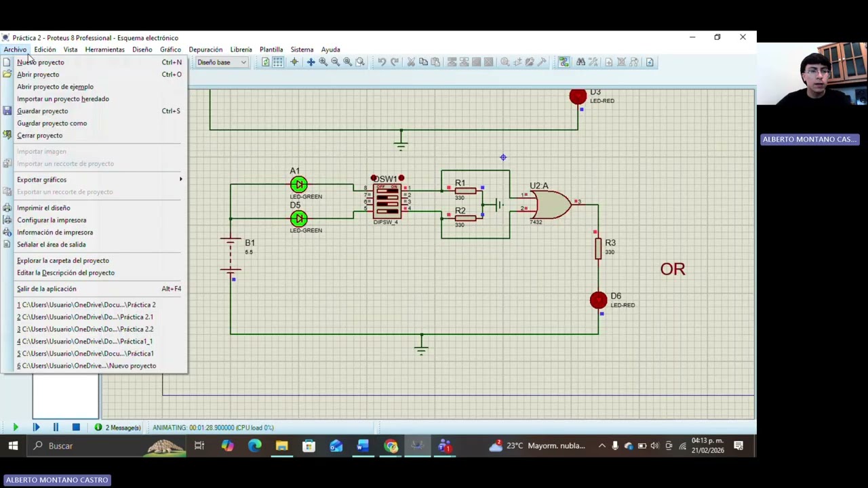Image resolution: width=868 pixels, height=488 pixels.
Task: Click the make device icon
Action: [x=517, y=62]
